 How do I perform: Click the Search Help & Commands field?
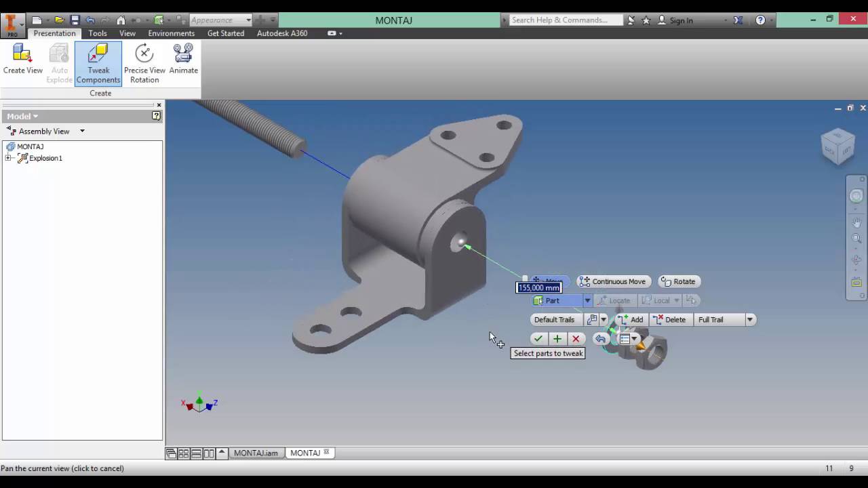565,20
